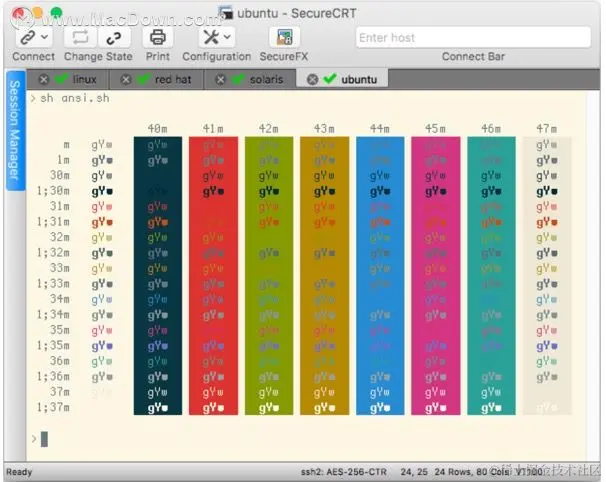Click the 1;34m row label
Viewport: 606px width, 482px height.
click(53, 315)
